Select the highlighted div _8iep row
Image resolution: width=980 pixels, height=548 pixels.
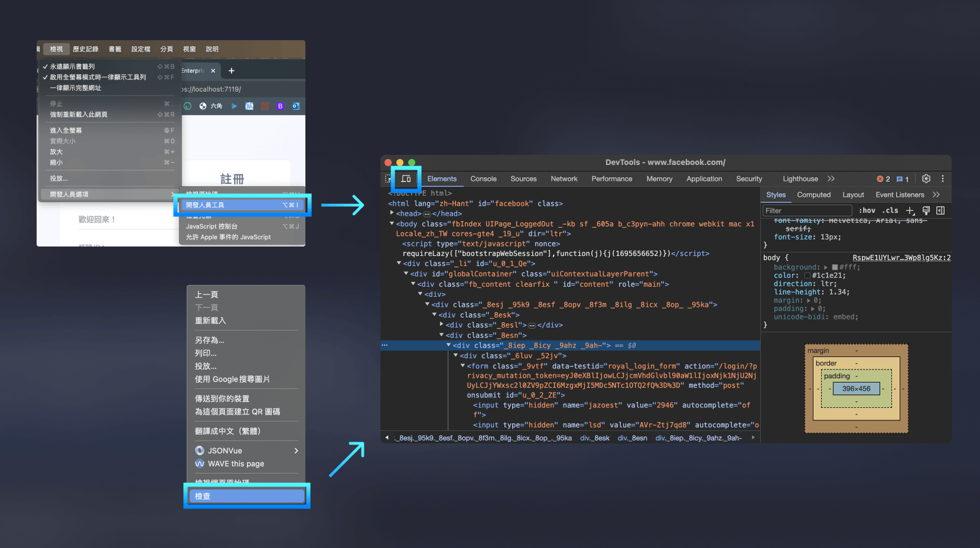click(x=570, y=345)
